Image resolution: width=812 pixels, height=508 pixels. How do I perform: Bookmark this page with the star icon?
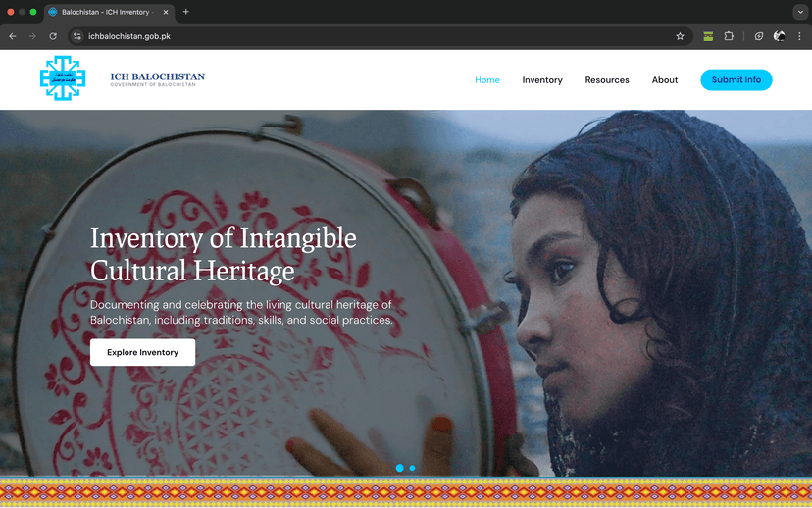coord(680,36)
